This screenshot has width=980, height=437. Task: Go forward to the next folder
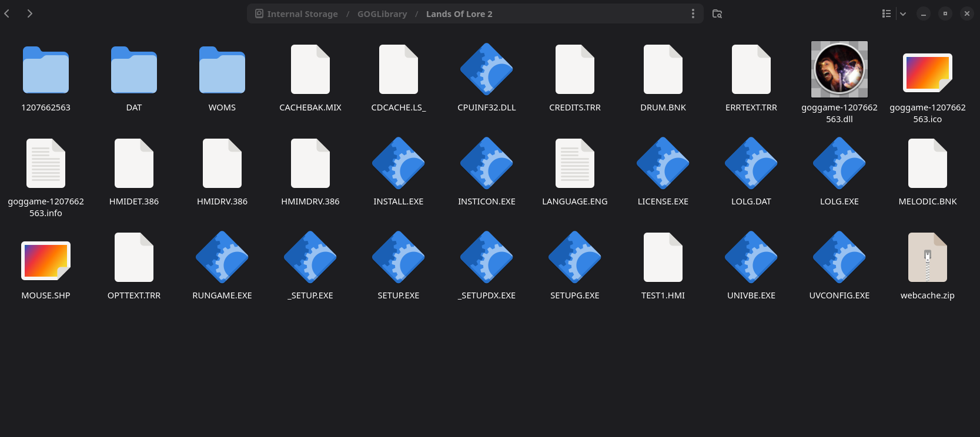coord(29,14)
